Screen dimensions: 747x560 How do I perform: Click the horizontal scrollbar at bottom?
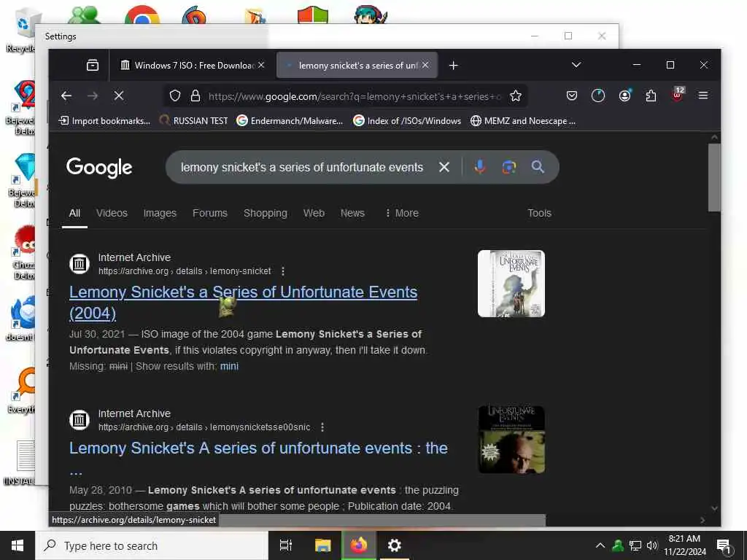(x=381, y=520)
